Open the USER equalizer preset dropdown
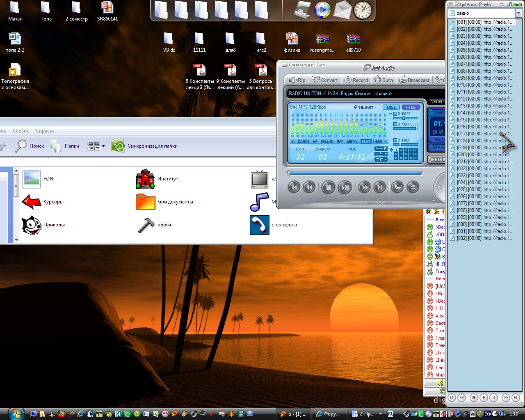This screenshot has height=420, width=525. [380, 142]
